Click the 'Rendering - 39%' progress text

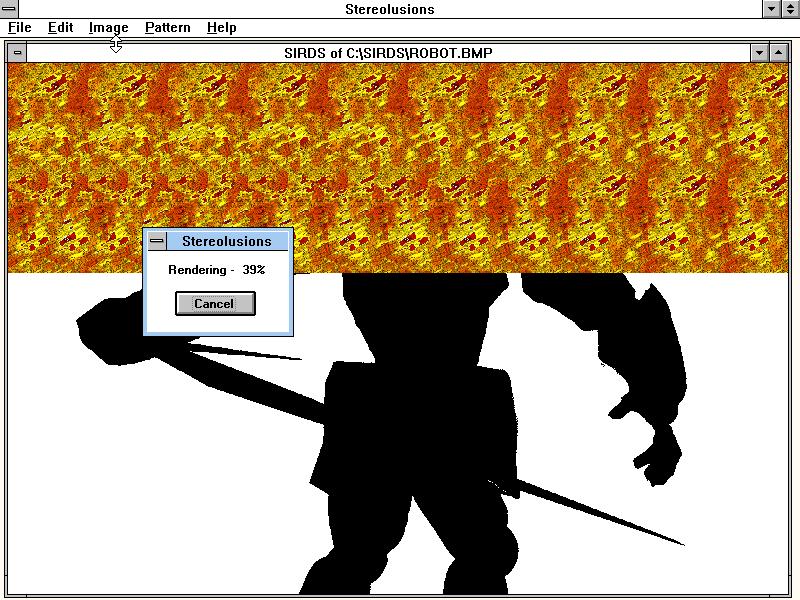click(x=217, y=270)
